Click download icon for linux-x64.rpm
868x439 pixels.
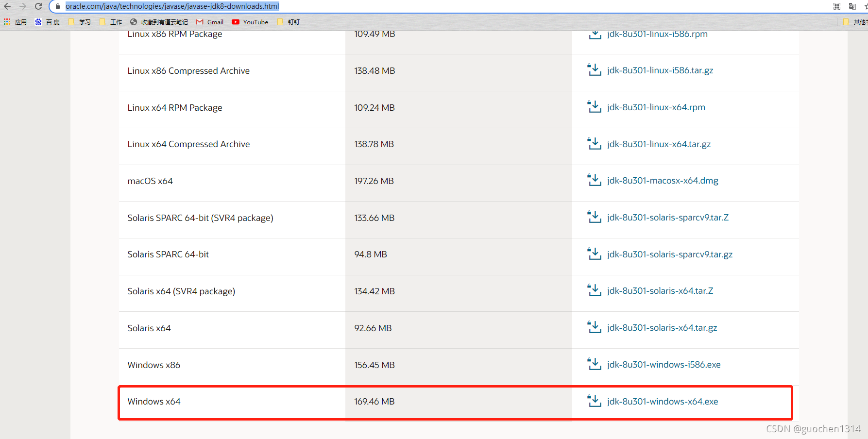(x=595, y=107)
